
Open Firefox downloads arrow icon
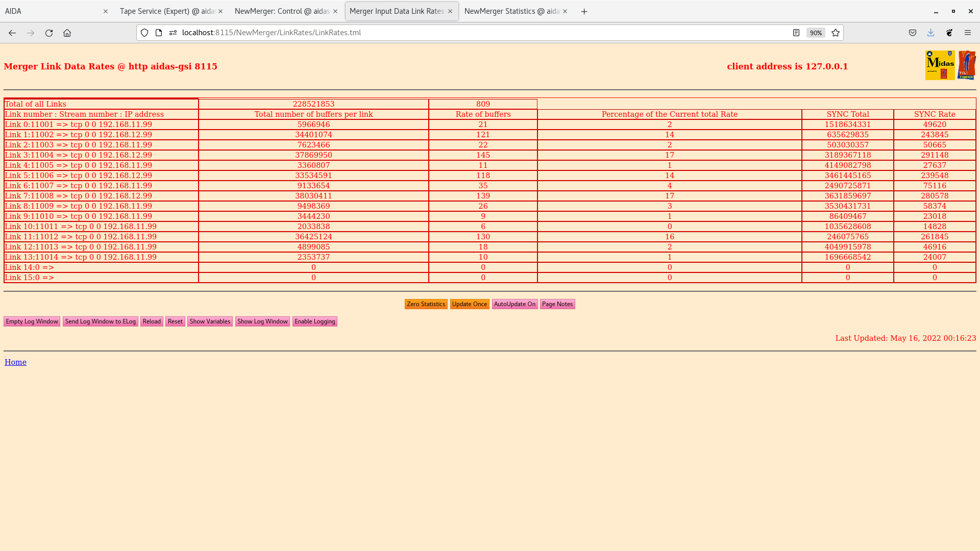click(x=930, y=33)
